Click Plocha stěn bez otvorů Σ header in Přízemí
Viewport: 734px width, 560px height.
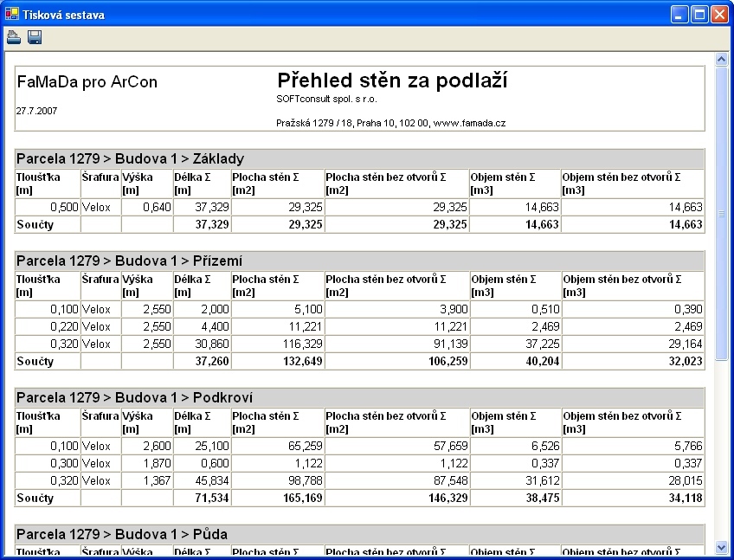coord(397,286)
